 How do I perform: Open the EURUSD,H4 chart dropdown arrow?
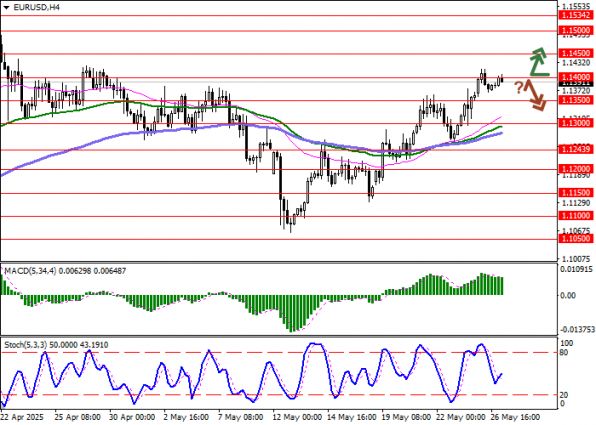6,7
